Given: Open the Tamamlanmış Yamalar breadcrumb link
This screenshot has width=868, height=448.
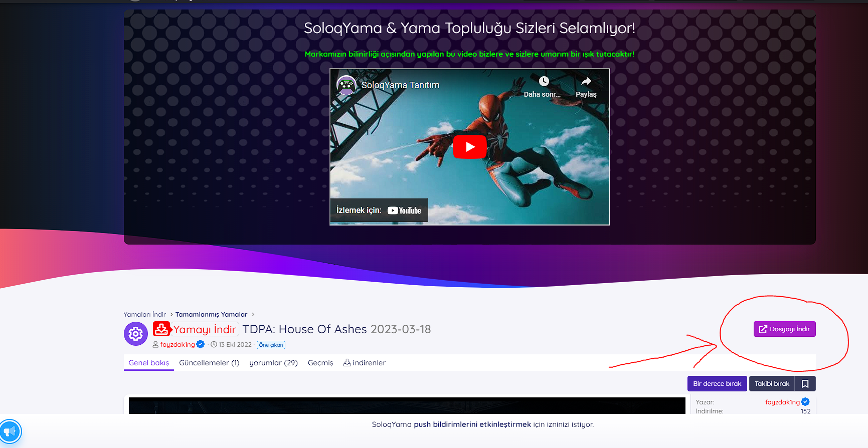Looking at the screenshot, I should coord(211,315).
